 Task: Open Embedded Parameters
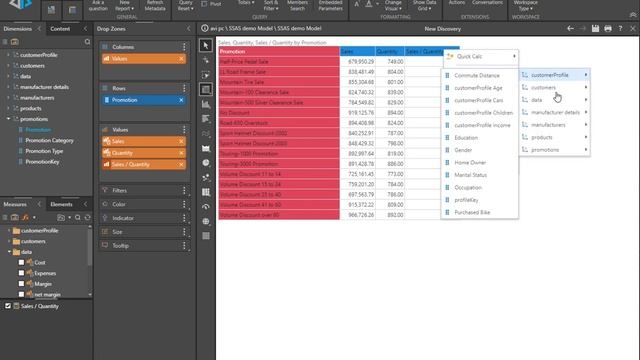click(330, 5)
